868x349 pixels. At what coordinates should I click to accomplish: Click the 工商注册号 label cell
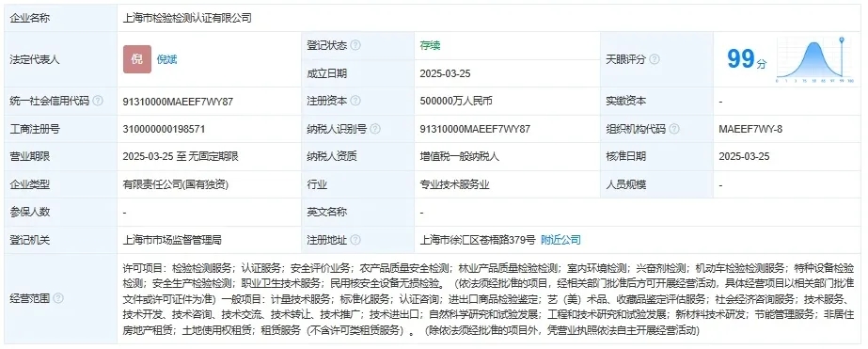(60, 129)
